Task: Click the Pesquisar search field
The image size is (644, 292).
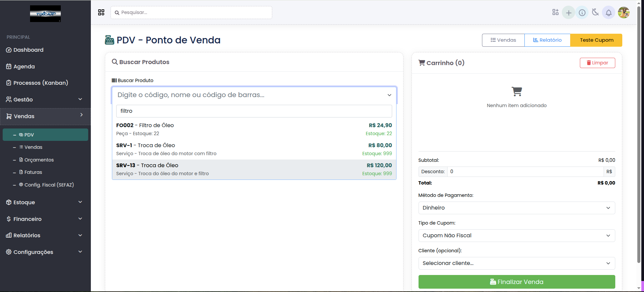Action: click(x=191, y=13)
